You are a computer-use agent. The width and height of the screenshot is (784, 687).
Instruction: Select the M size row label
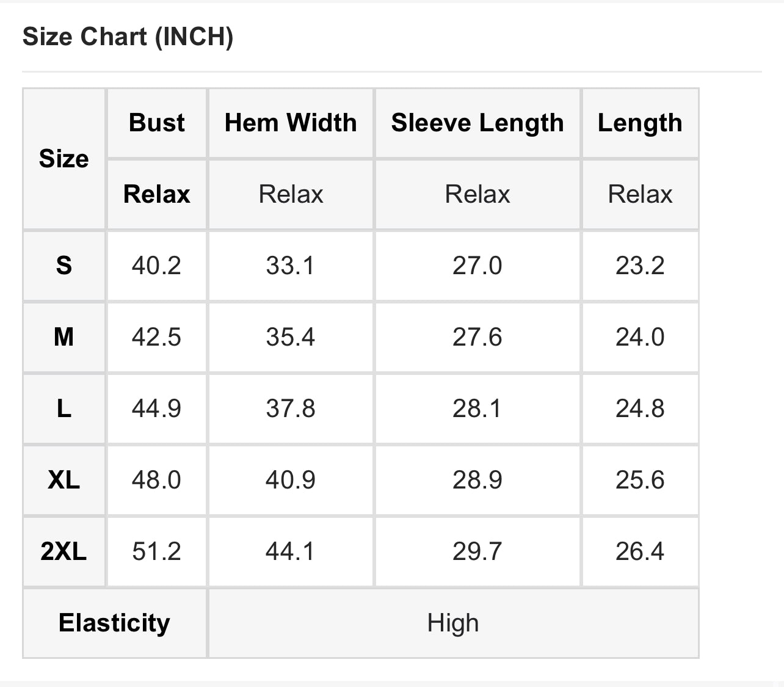64,337
